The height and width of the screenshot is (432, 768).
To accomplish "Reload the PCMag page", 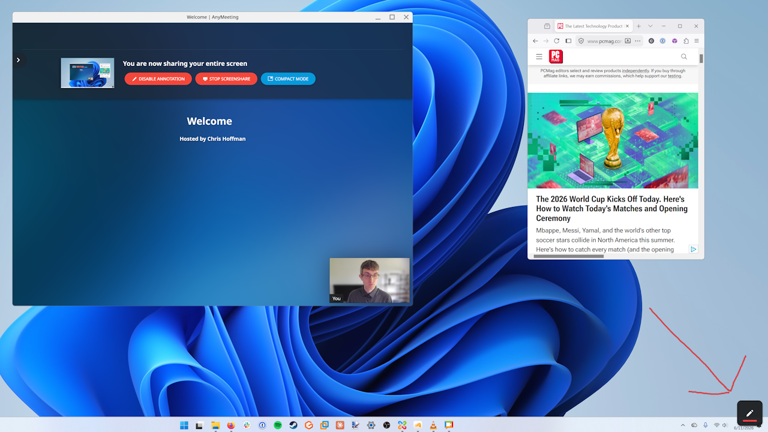I will coord(556,41).
